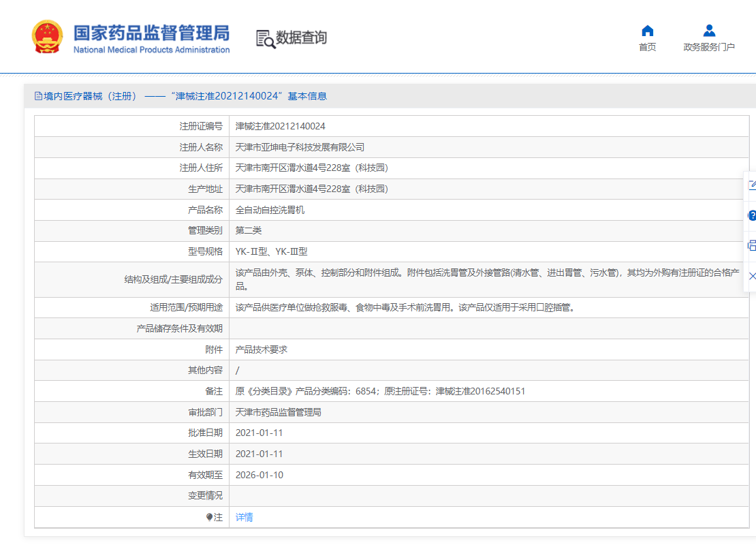Click the slash value in 其他内容 row
Viewport: 756px width, 545px height.
pos(237,371)
